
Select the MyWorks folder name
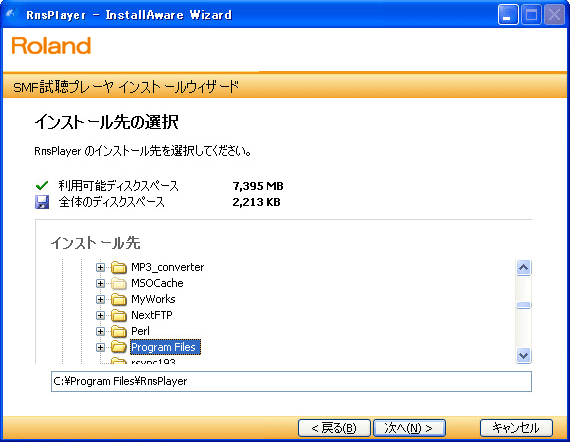click(153, 300)
